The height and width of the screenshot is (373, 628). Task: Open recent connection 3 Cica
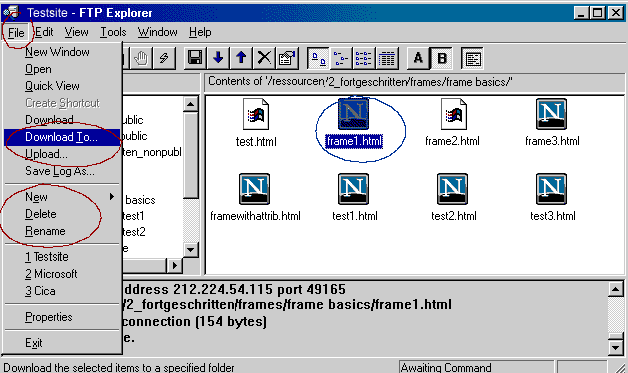pyautogui.click(x=62, y=291)
